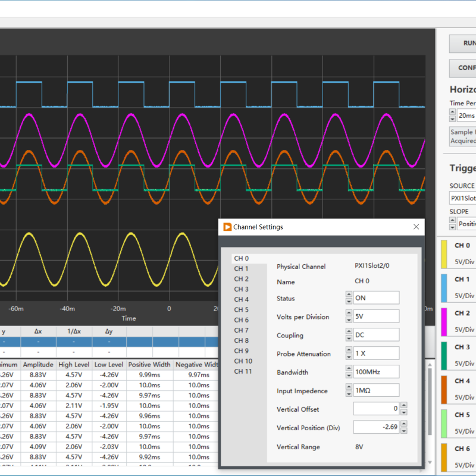
Task: Open the trigger SOURCE PXI1Slot field
Action: [463, 198]
